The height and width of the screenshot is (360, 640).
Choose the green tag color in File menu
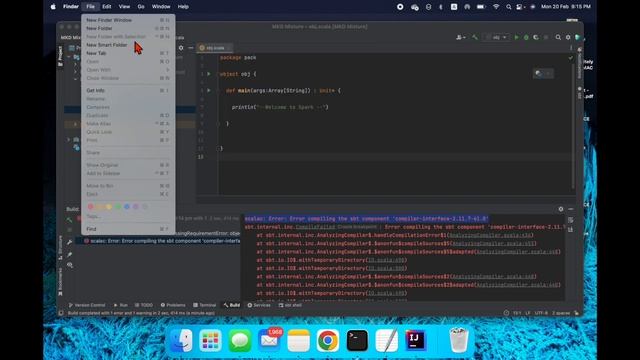pyautogui.click(x=118, y=207)
